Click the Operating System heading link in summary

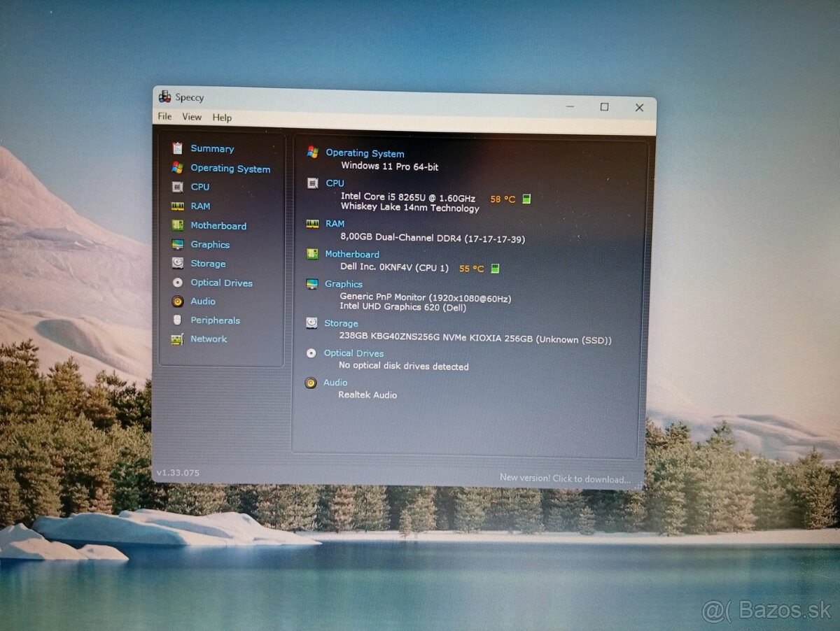coord(365,153)
